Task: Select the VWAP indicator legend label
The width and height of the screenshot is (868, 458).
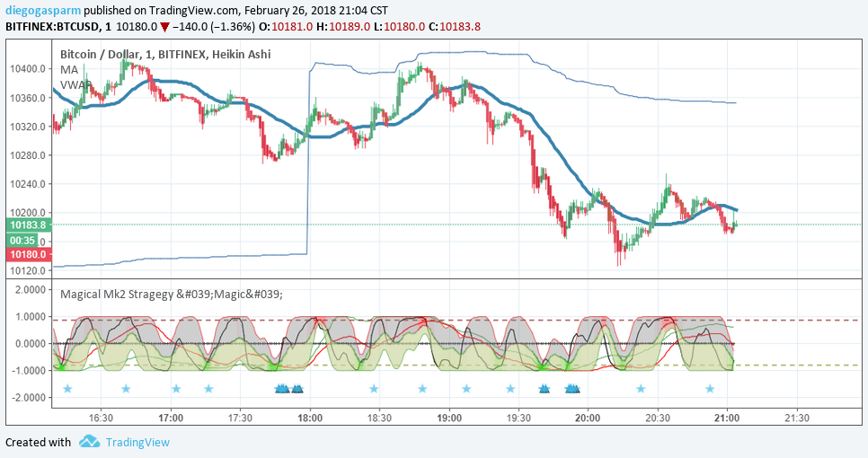Action: [x=75, y=84]
